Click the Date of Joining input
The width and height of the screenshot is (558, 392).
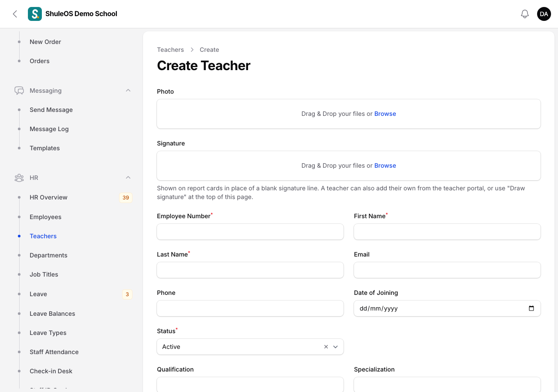point(447,308)
